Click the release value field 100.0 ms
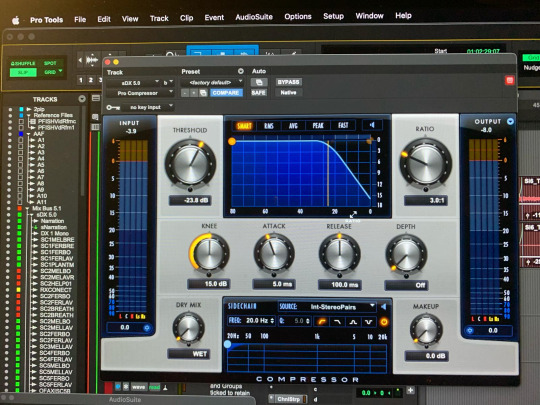 click(340, 285)
